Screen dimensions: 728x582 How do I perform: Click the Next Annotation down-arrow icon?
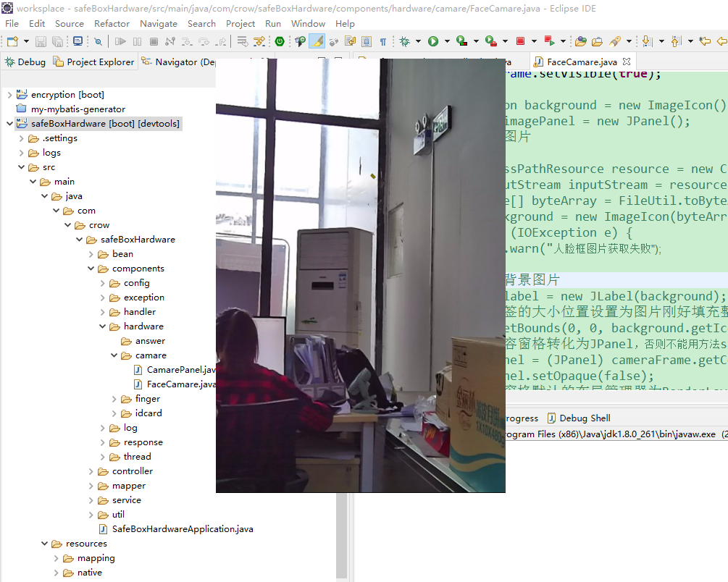(x=647, y=42)
